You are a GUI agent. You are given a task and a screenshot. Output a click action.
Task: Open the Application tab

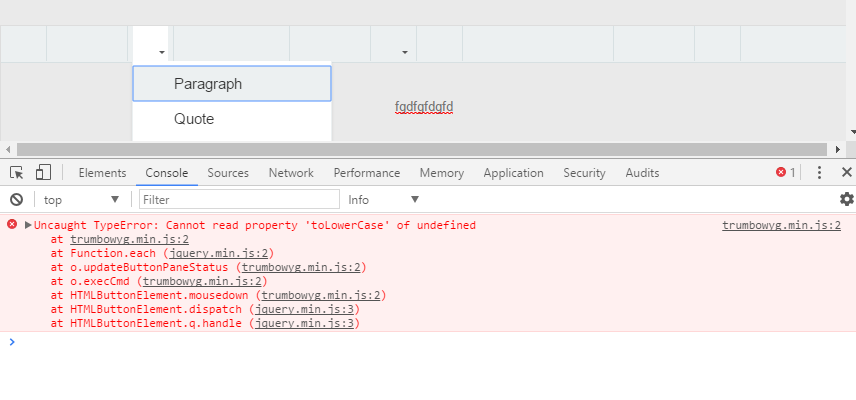point(513,173)
